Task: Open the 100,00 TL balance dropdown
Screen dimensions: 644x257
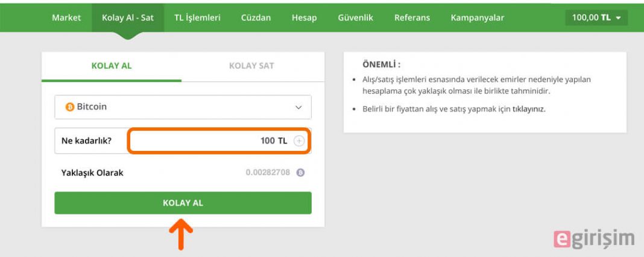Action: tap(596, 17)
